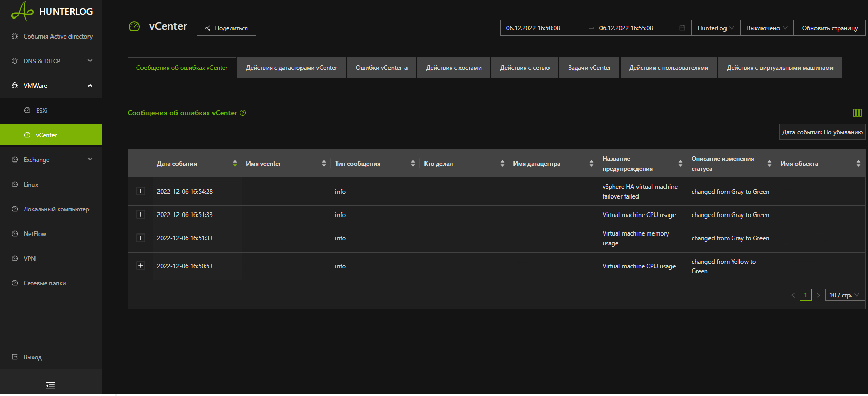Expand the 16:54:28 event row

click(140, 191)
